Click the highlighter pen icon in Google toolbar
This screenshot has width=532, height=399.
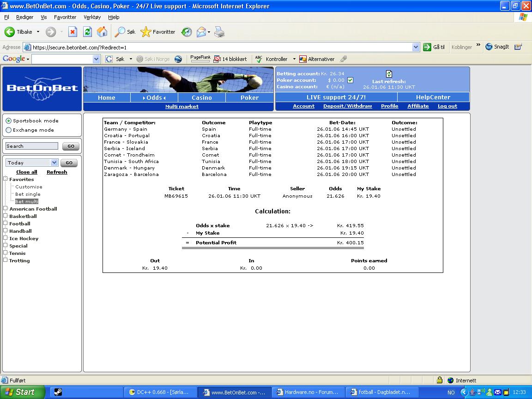[344, 59]
